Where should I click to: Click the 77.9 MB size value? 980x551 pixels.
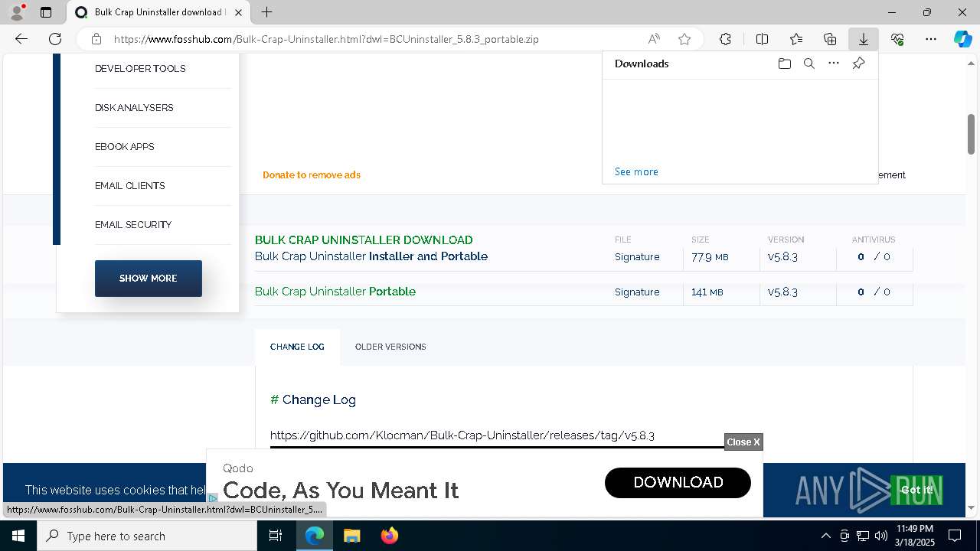tap(710, 257)
